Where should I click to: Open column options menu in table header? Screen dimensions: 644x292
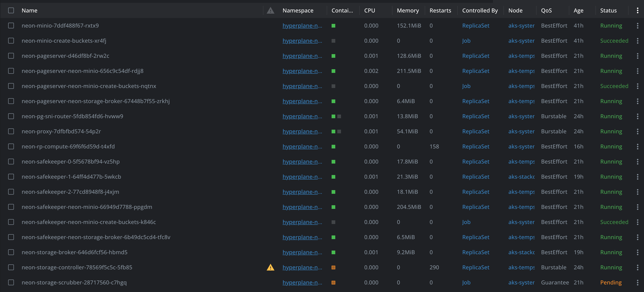pyautogui.click(x=637, y=10)
